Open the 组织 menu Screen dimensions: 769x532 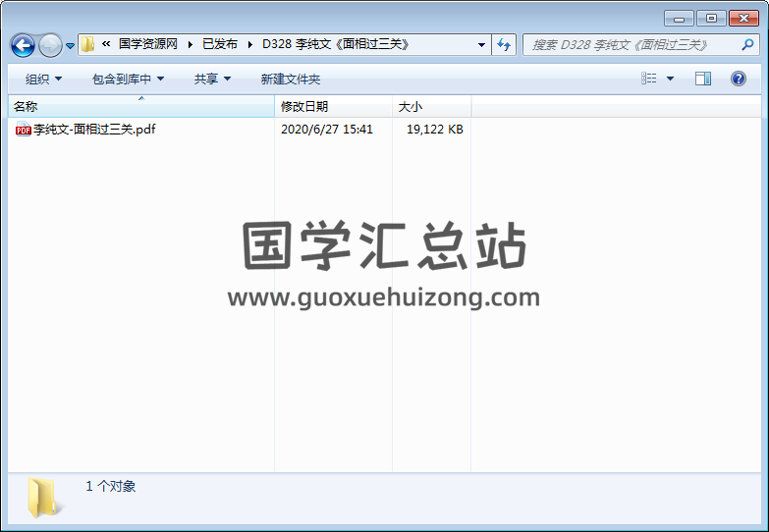(x=43, y=79)
